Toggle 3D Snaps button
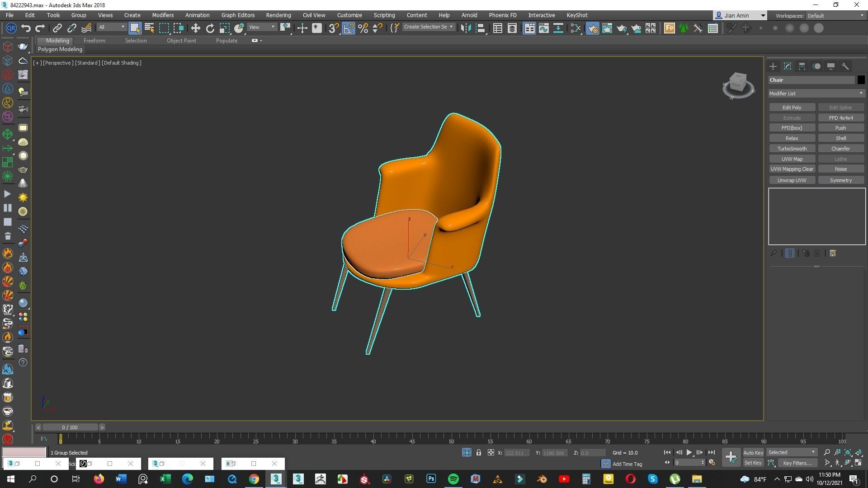The height and width of the screenshot is (488, 868). coord(334,28)
